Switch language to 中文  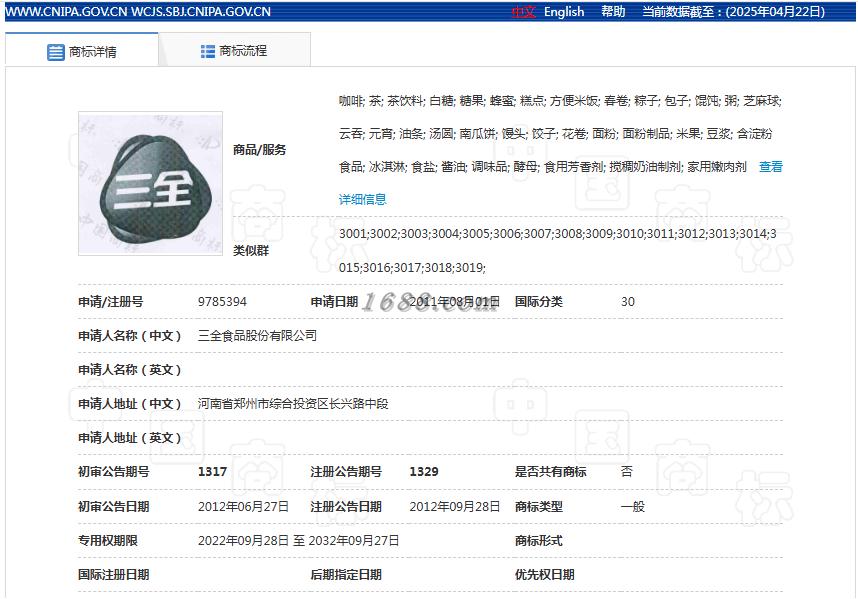(x=523, y=11)
